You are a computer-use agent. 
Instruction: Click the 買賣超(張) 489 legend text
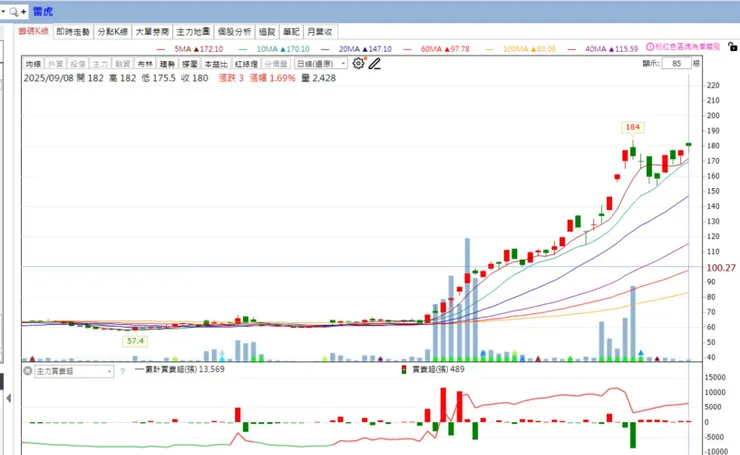tap(438, 369)
